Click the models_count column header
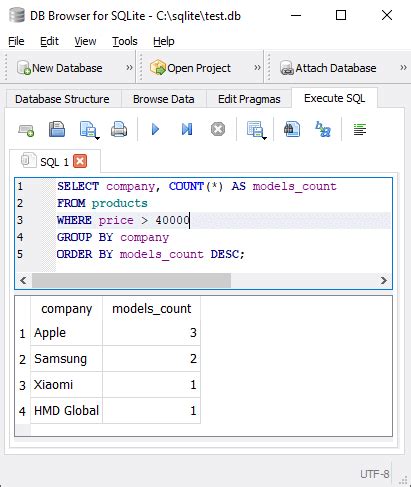The image size is (411, 487). (x=151, y=309)
